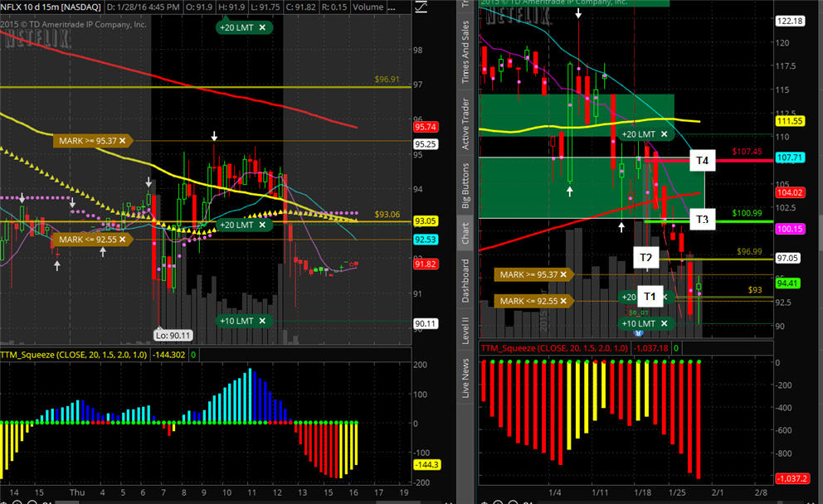Click the yellow 93.05 price axis label

tap(426, 221)
